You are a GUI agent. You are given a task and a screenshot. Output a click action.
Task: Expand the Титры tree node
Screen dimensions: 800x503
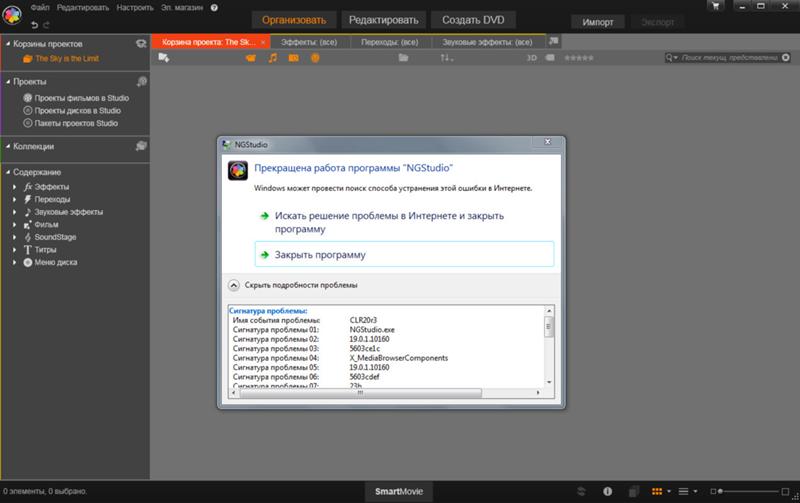pos(14,250)
